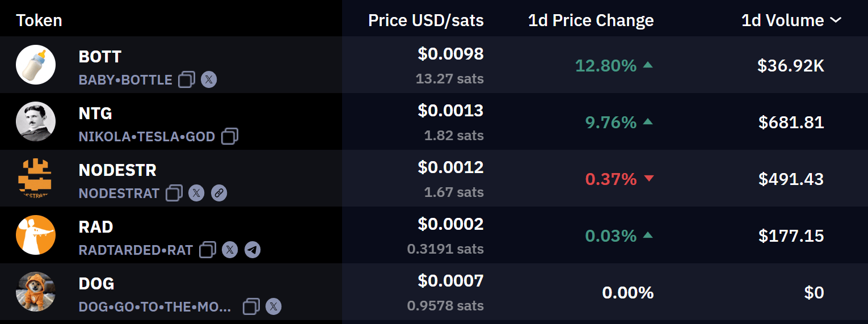Copy the NODESTRAT token name
This screenshot has height=324, width=868.
click(x=174, y=193)
